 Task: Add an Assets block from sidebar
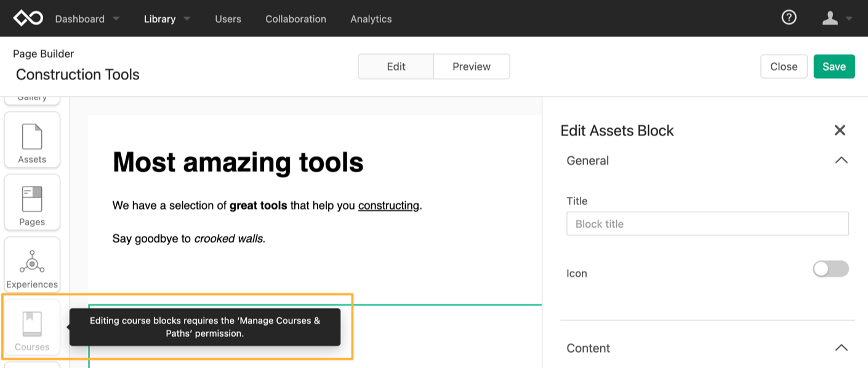(32, 140)
